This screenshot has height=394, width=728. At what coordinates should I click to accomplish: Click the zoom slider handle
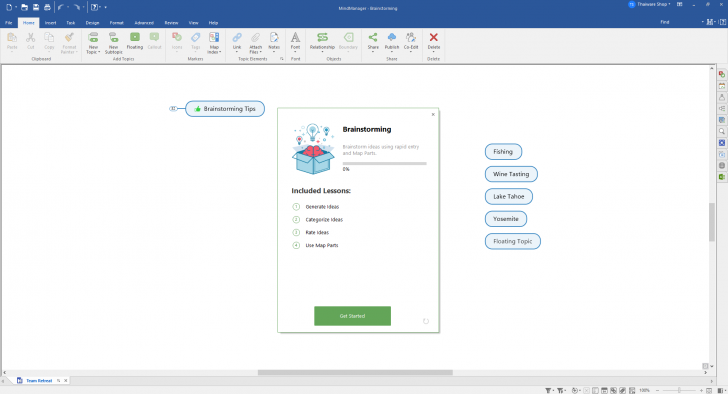[x=679, y=391]
